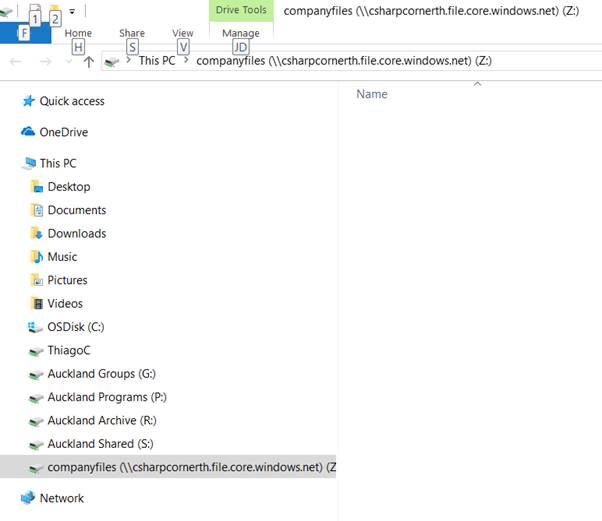Click the Desktop folder icon
The height and width of the screenshot is (521, 602).
pos(37,187)
